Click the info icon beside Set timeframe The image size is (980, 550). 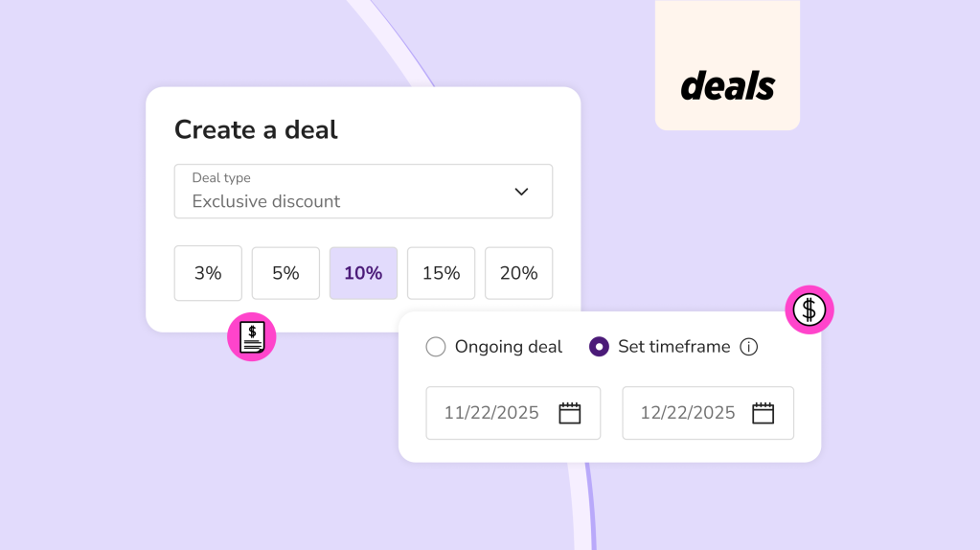(x=749, y=347)
